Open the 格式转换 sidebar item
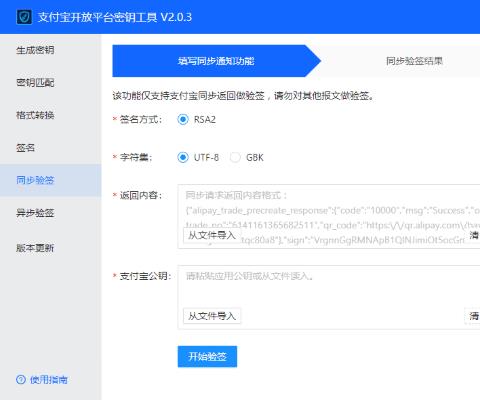Viewport: 480px width, 400px height. (x=35, y=115)
